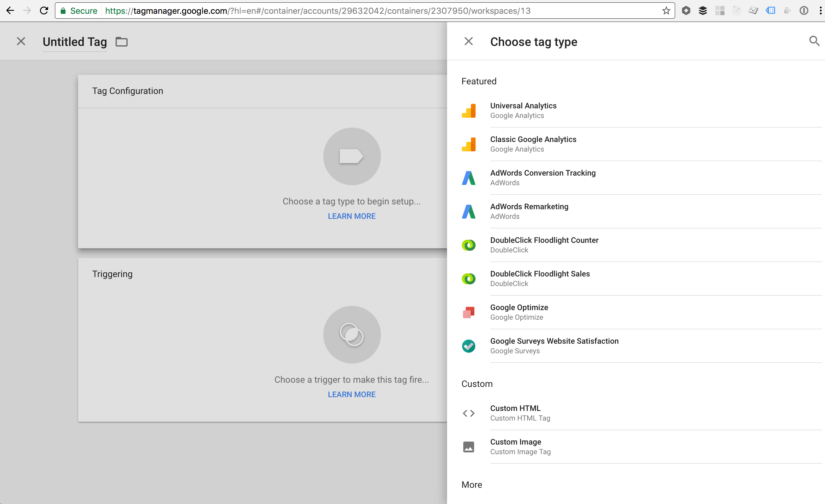
Task: Click the gray grid extension icon
Action: (x=720, y=11)
